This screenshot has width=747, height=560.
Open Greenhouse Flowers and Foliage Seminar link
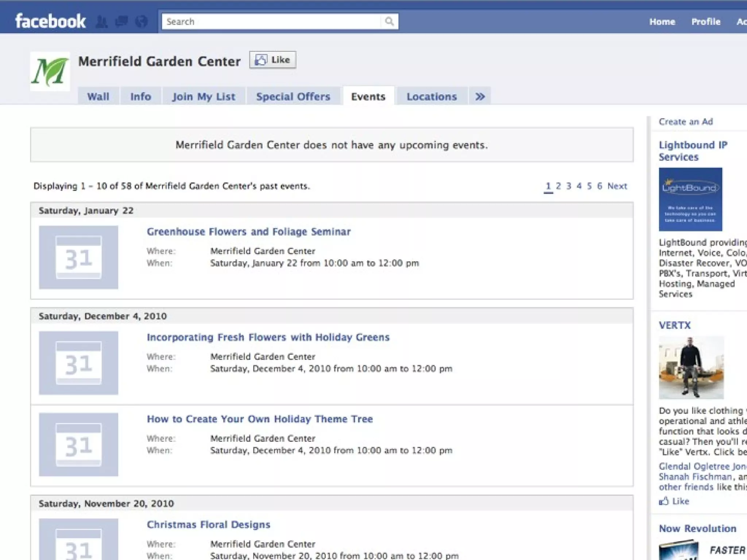pyautogui.click(x=248, y=232)
